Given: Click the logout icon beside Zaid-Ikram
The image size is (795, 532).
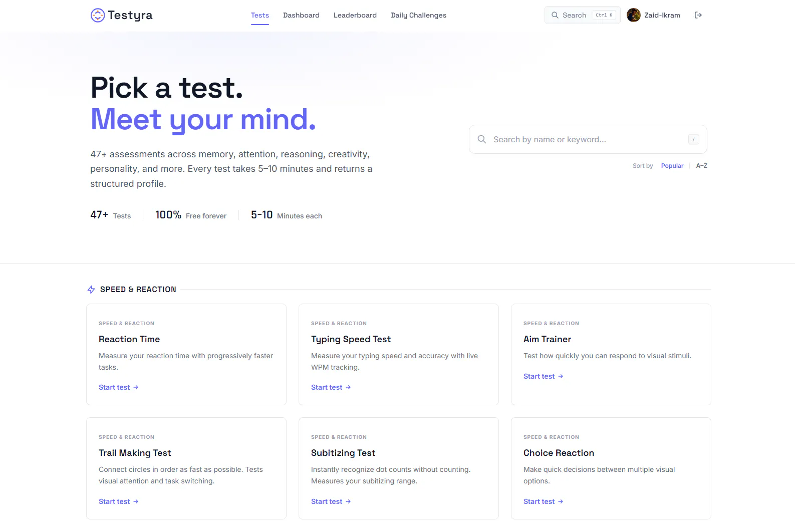Looking at the screenshot, I should (698, 15).
